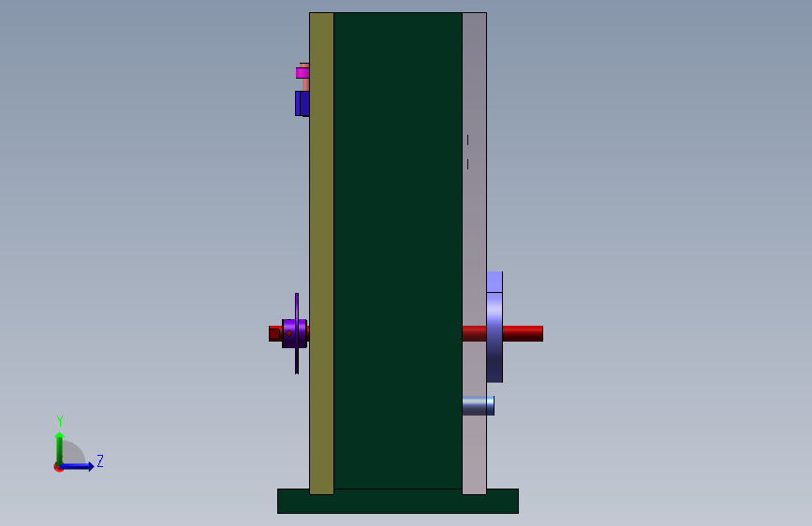This screenshot has width=812, height=526.
Task: Select the small blue cylindrical pin at lower right
Action: (x=478, y=406)
